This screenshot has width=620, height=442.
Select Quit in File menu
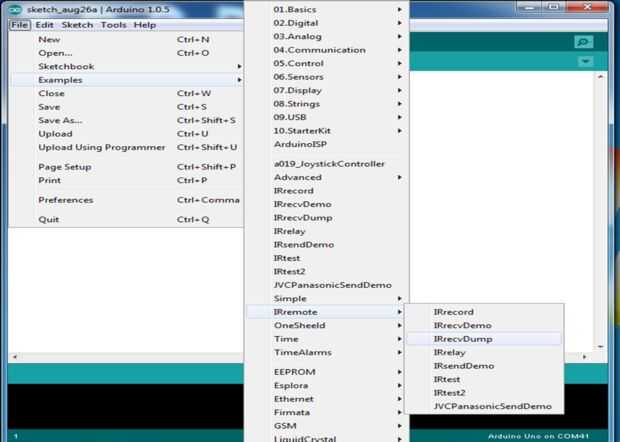[127, 219]
